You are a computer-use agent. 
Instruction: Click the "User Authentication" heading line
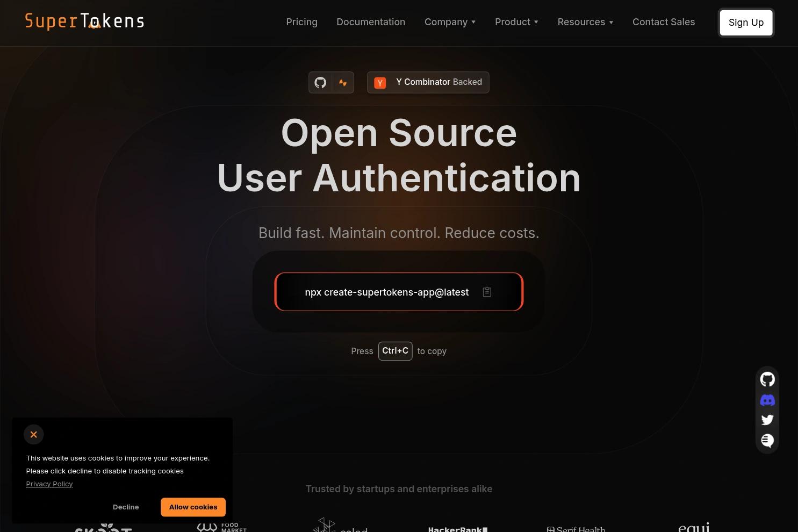pyautogui.click(x=399, y=178)
